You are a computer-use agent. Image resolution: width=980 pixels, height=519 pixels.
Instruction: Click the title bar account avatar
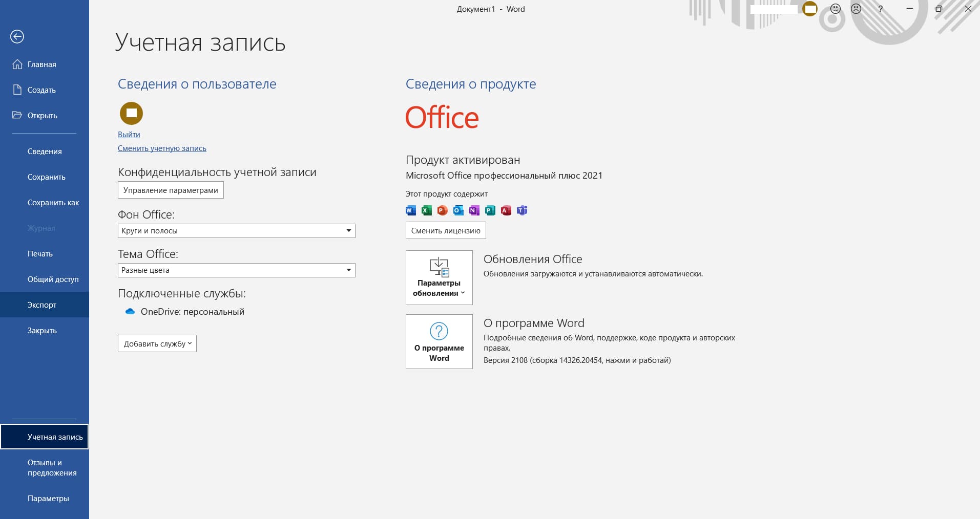[810, 9]
